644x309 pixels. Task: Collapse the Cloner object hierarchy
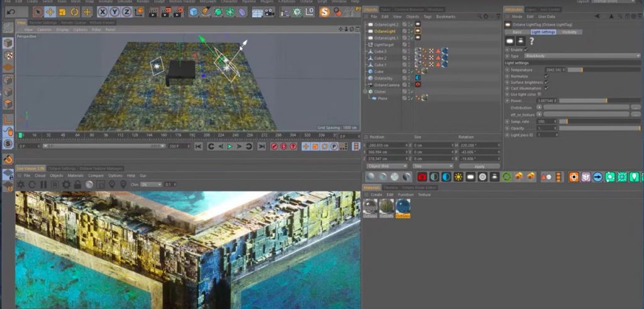click(x=366, y=91)
